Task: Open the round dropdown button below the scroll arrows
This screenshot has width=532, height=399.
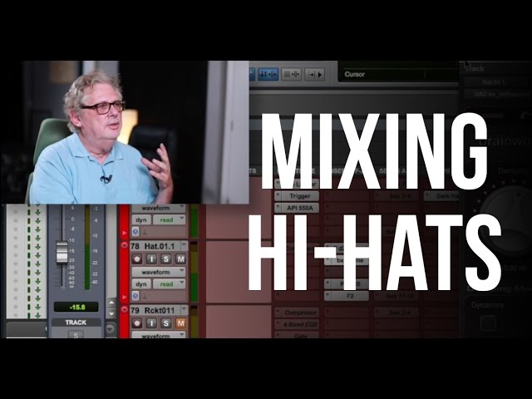Action: (x=111, y=328)
